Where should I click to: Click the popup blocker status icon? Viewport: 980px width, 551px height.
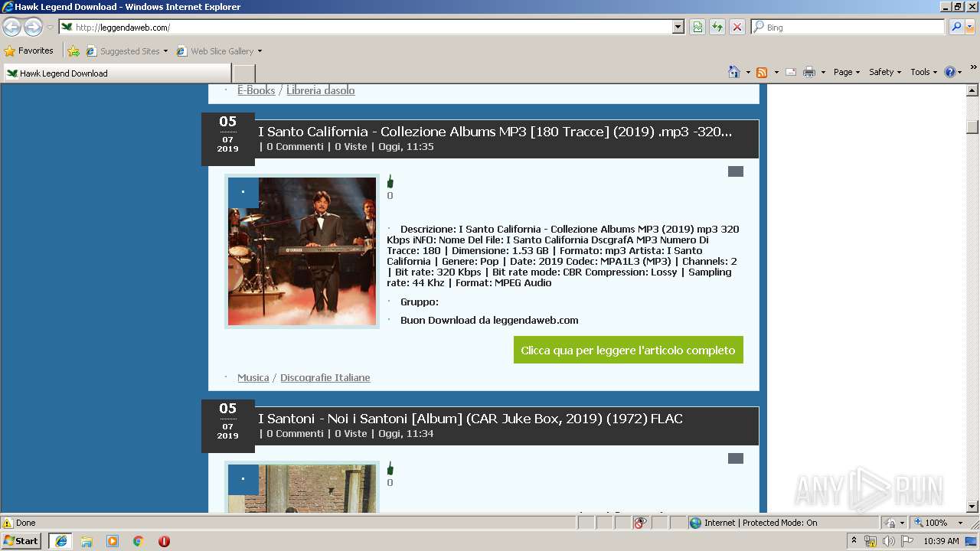tap(640, 523)
